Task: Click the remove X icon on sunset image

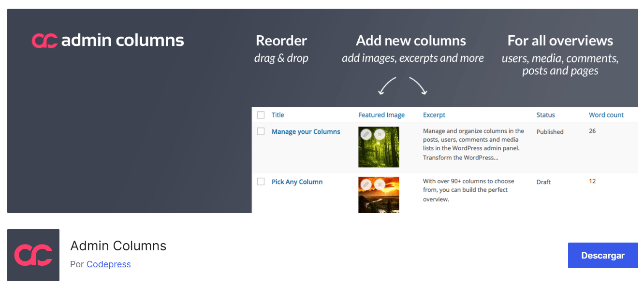Action: 380,184
